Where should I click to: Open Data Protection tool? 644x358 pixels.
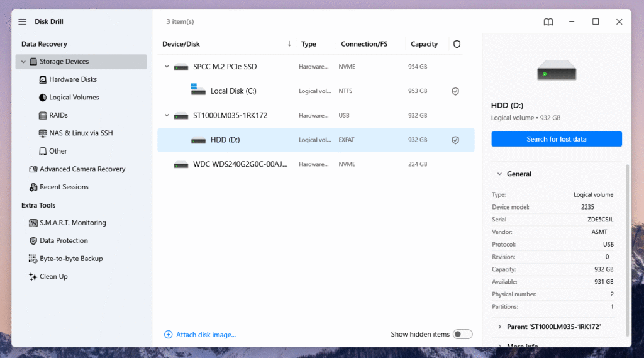(x=64, y=241)
